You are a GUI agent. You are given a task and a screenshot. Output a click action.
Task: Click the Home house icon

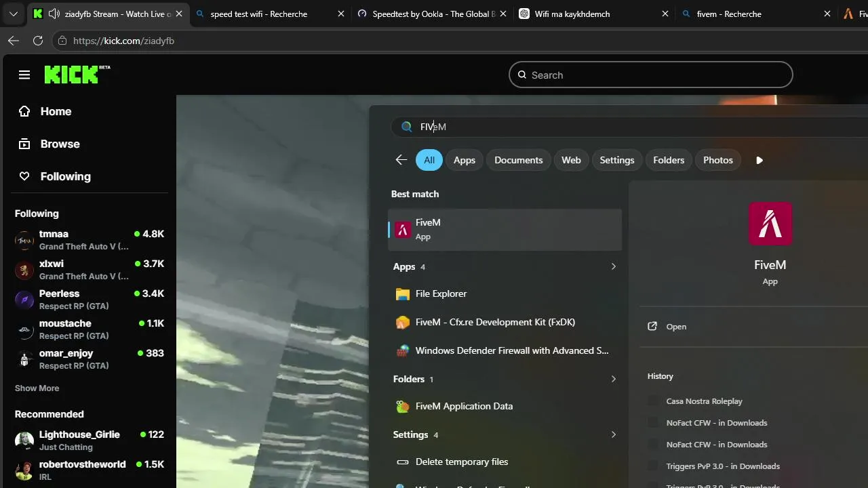coord(24,111)
